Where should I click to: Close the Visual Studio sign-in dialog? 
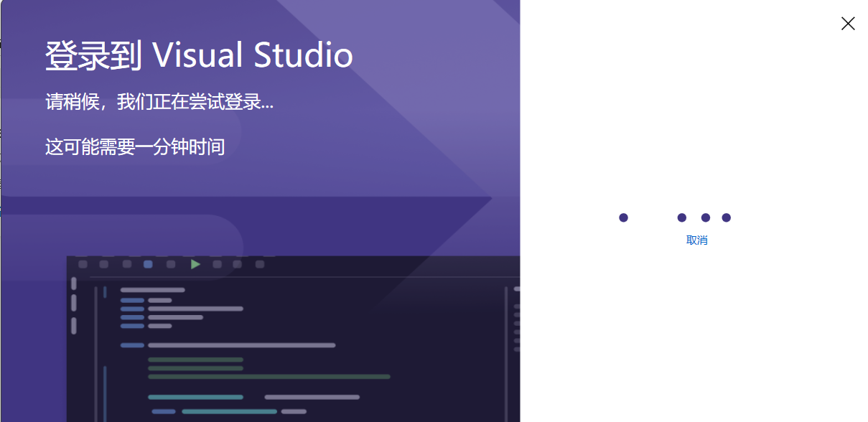(848, 24)
